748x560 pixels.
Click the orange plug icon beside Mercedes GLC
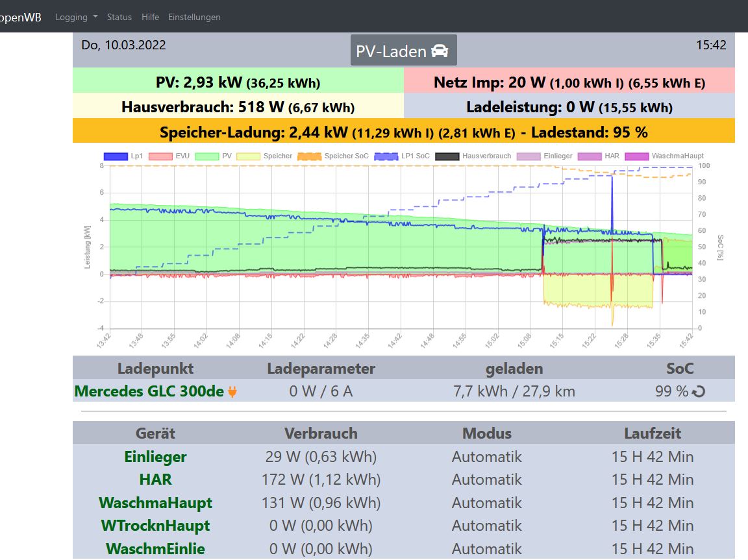(232, 392)
